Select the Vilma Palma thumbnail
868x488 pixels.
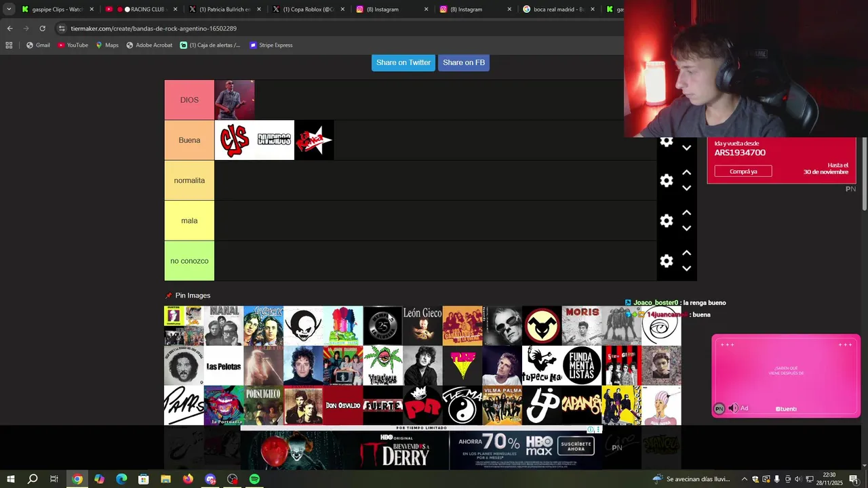pos(502,405)
